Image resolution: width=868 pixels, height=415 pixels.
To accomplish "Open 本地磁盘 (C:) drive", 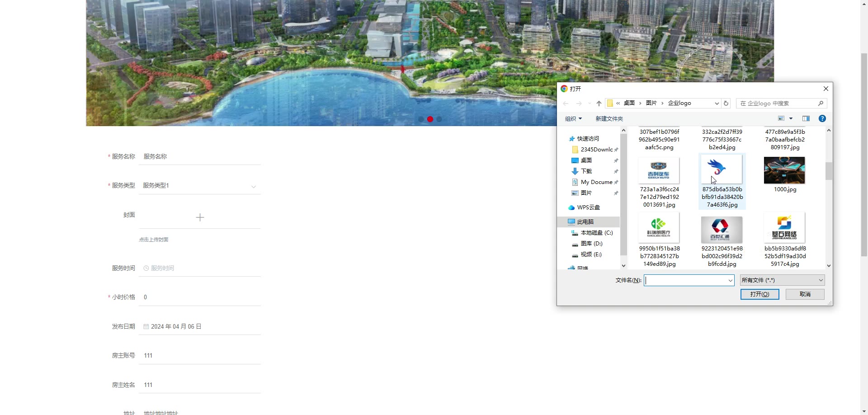I will click(x=596, y=233).
